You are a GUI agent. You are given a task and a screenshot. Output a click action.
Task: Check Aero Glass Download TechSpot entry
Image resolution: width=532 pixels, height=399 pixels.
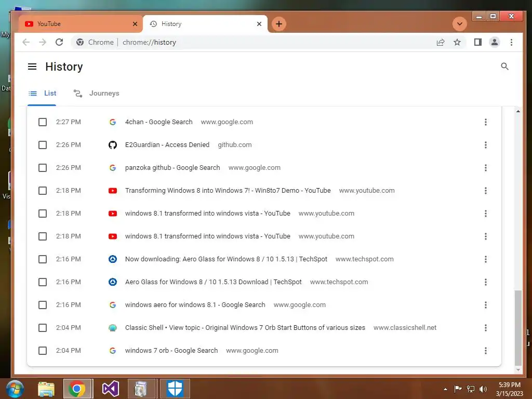click(x=43, y=282)
